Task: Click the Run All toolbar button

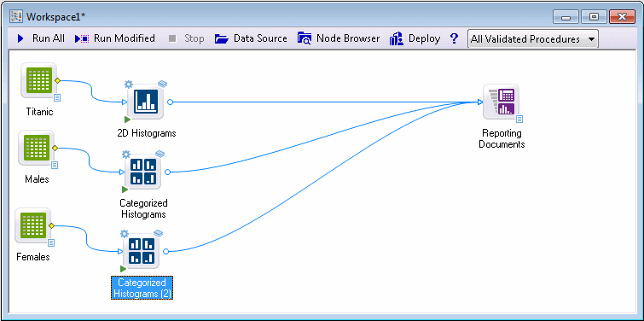Action: point(41,38)
